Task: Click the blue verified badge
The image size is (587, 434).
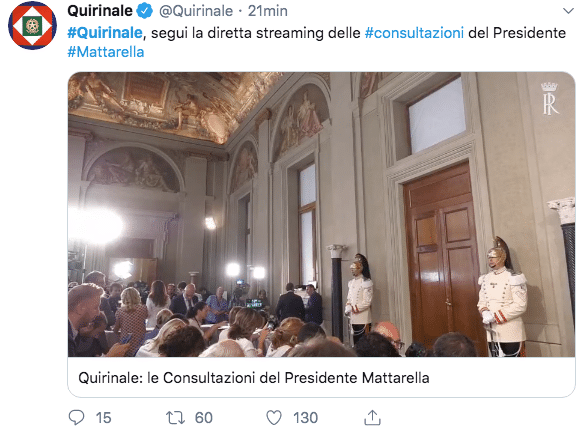Action: click(145, 11)
